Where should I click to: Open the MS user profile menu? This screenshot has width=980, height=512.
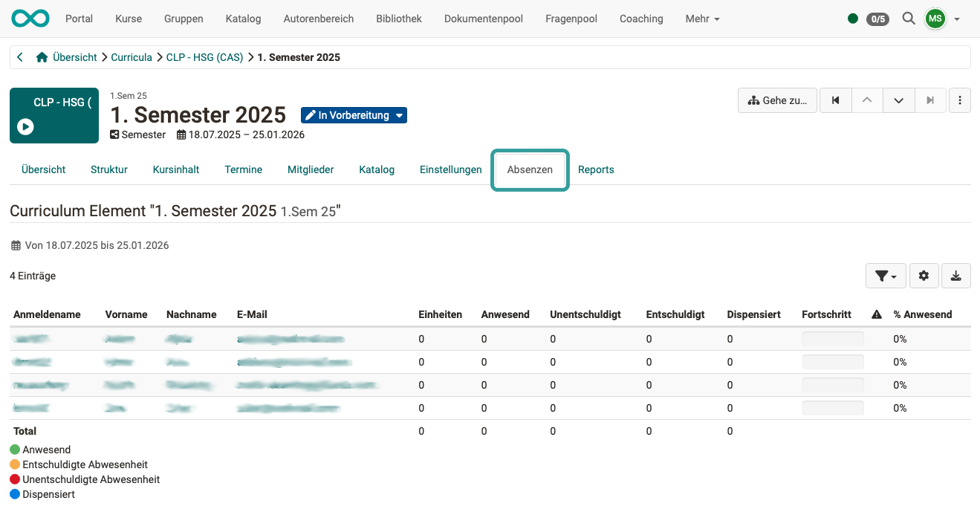(x=935, y=19)
